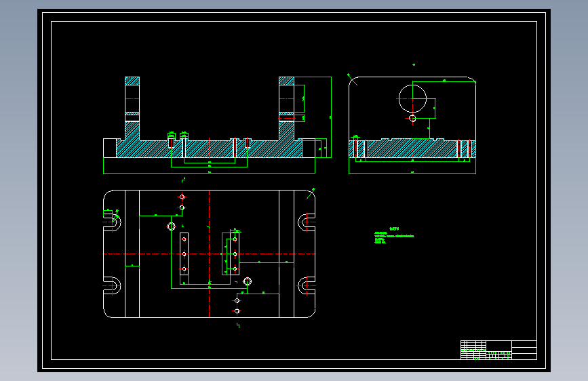The height and width of the screenshot is (381, 588).
Task: Click the section cut marker above the plan view
Action: coord(183,180)
